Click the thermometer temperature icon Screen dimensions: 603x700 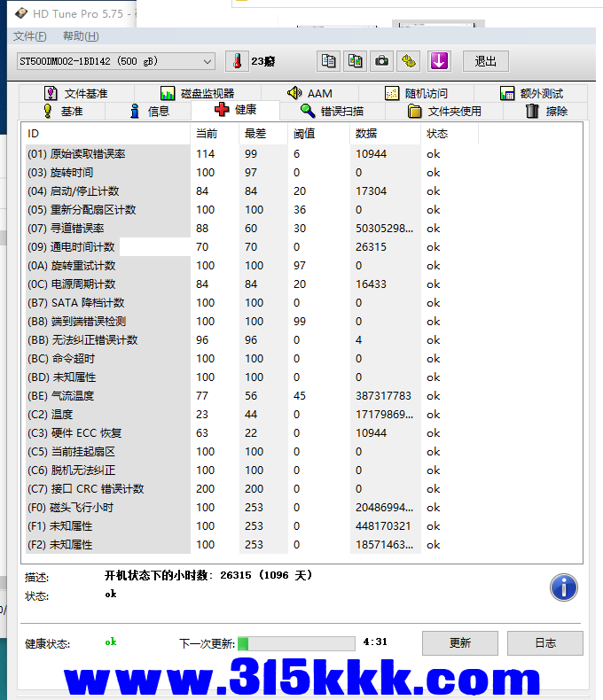pos(237,61)
